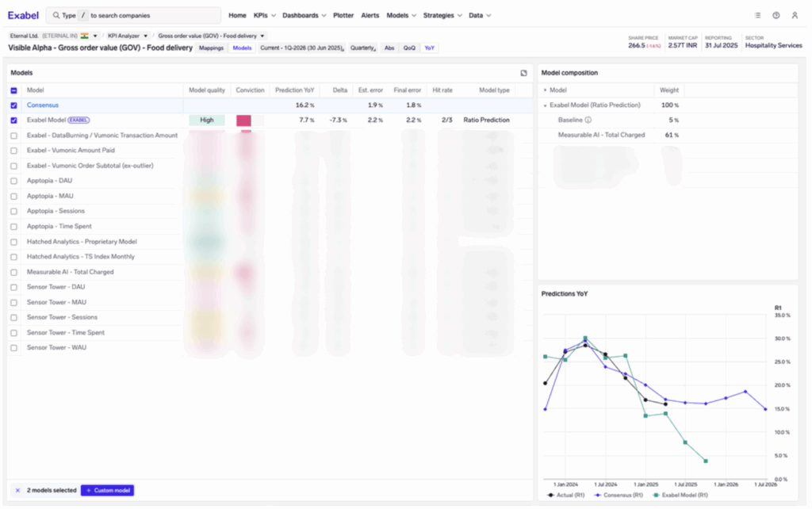The image size is (812, 509).
Task: Click Measurable AI - Total Charged composition row
Action: click(x=668, y=135)
